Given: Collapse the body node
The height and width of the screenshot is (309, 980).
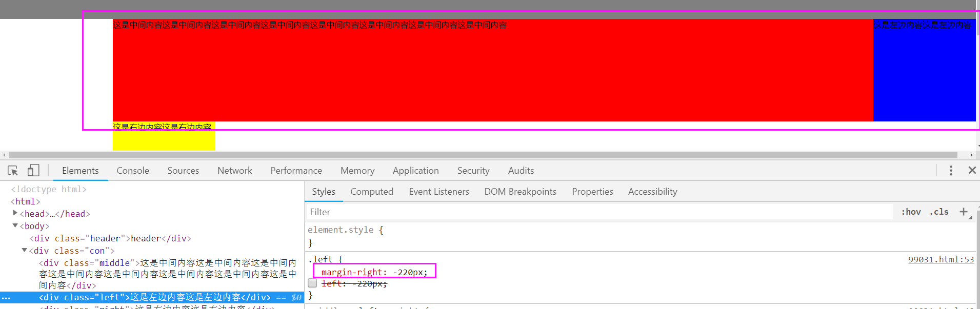Looking at the screenshot, I should [x=15, y=225].
